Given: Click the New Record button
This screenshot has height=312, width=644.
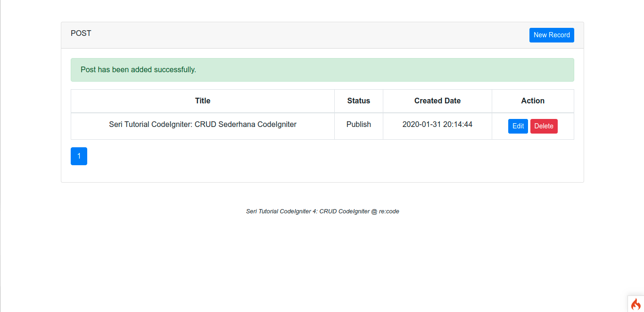Looking at the screenshot, I should tap(552, 35).
